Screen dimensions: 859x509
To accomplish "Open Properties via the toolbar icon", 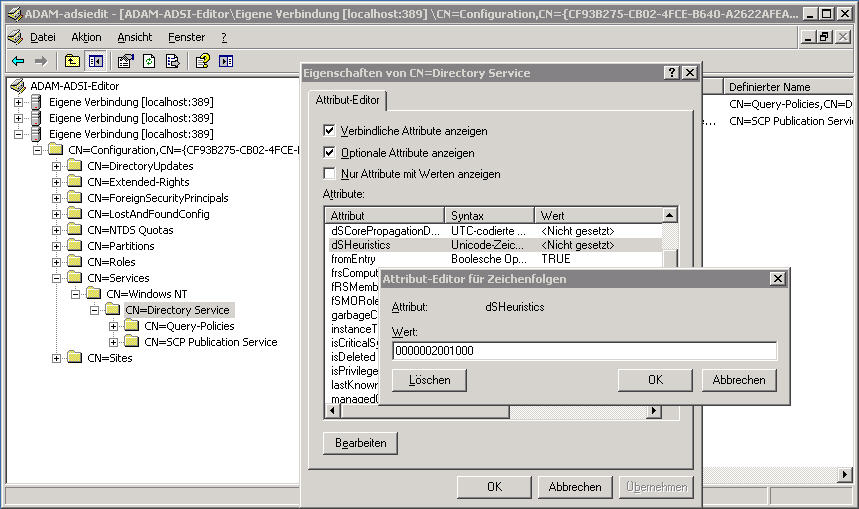I will [125, 61].
